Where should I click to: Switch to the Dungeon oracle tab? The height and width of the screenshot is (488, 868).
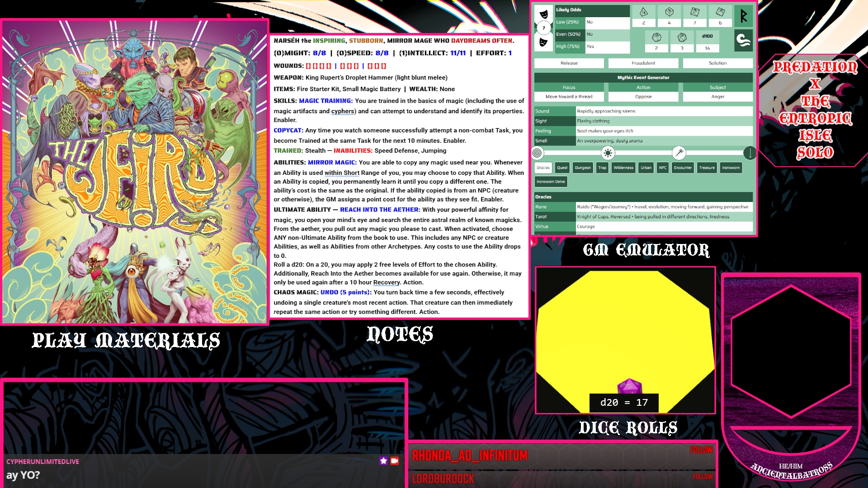coord(583,168)
